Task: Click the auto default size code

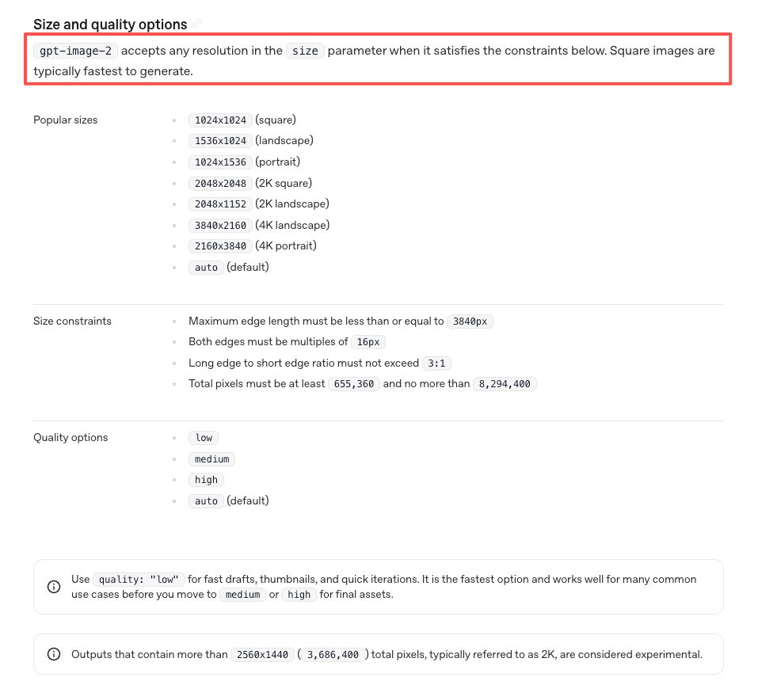Action: coord(207,268)
